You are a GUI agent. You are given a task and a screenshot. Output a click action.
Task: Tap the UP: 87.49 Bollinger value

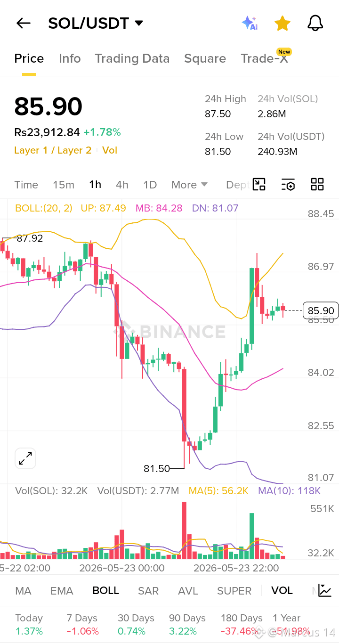103,208
